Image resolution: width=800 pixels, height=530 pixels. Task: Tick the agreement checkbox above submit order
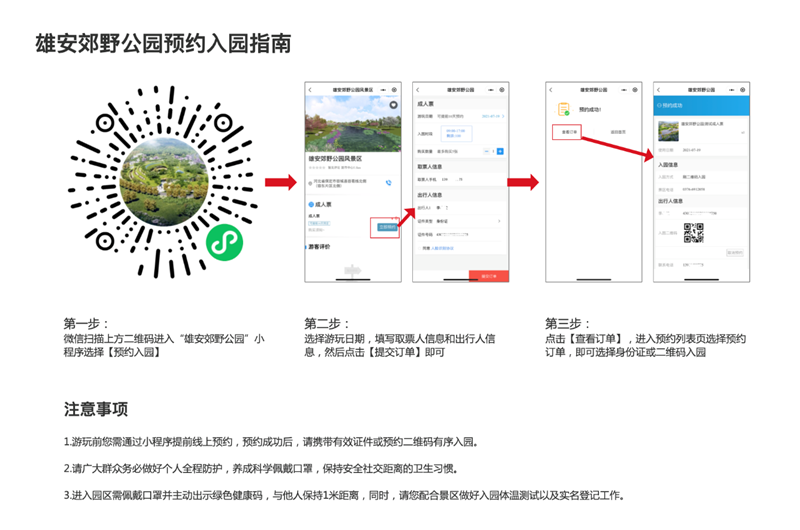coord(419,248)
